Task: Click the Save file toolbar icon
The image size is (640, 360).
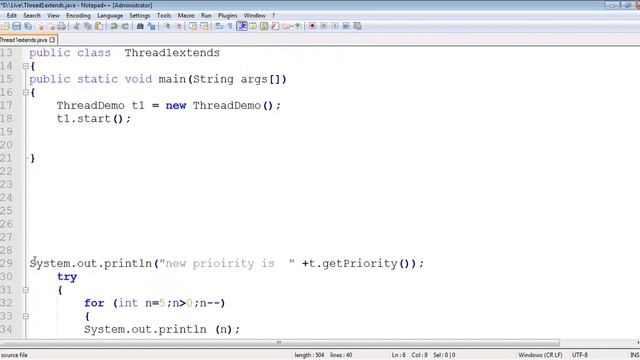Action: pos(16,26)
